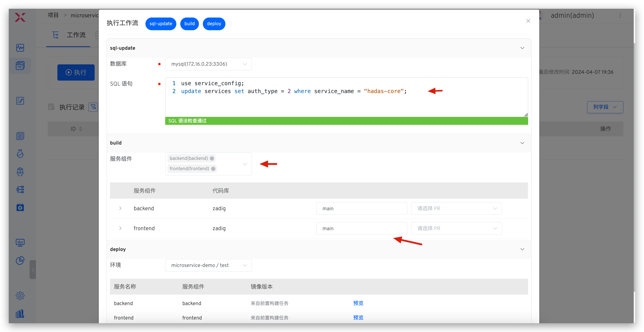Open the 数据库 mysql dropdown
Screen dimensions: 644x332
click(x=208, y=64)
